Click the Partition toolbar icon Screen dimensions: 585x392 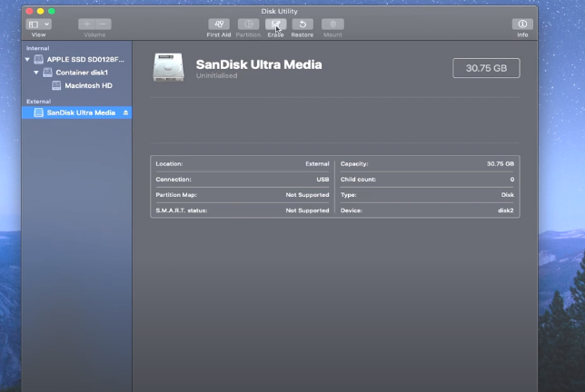[248, 24]
